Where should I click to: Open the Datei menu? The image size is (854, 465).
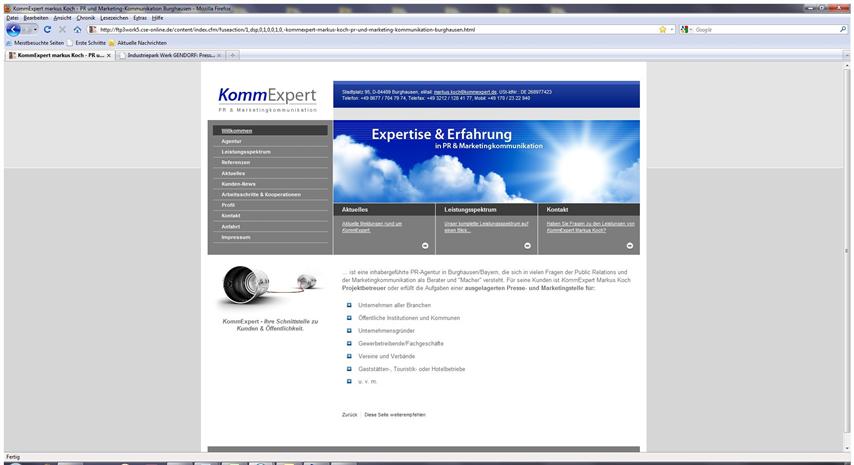pos(13,18)
